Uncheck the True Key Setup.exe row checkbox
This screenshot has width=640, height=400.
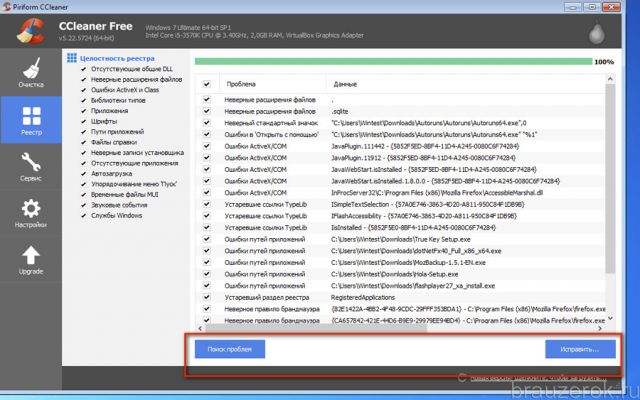207,239
